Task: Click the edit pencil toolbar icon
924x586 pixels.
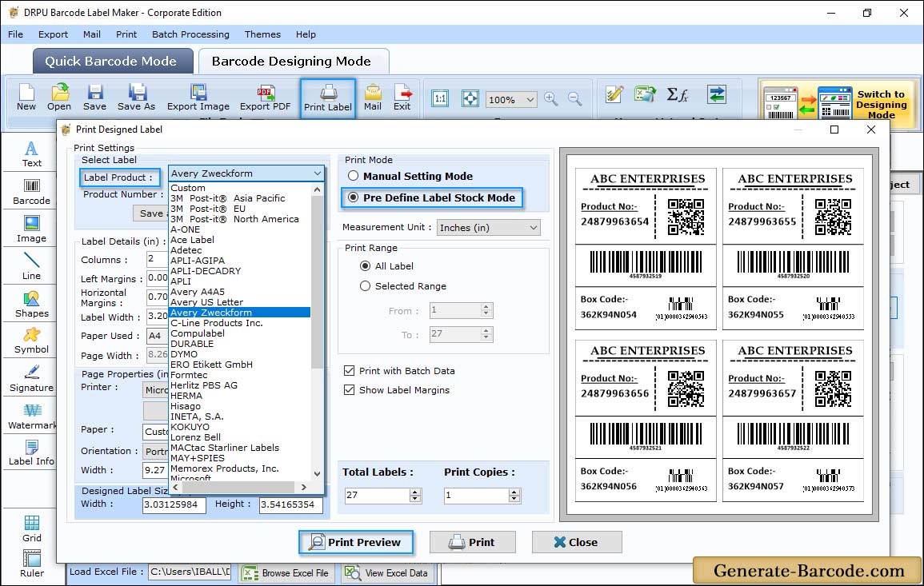Action: [x=614, y=94]
